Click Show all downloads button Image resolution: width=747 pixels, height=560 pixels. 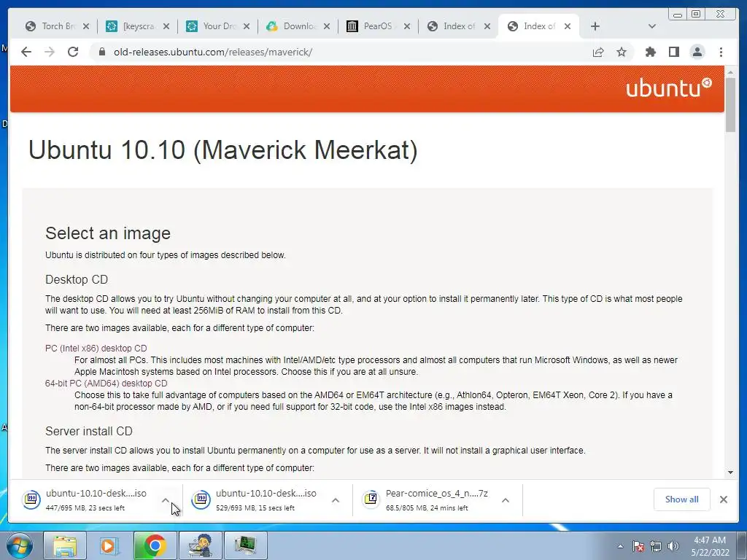[x=682, y=499]
